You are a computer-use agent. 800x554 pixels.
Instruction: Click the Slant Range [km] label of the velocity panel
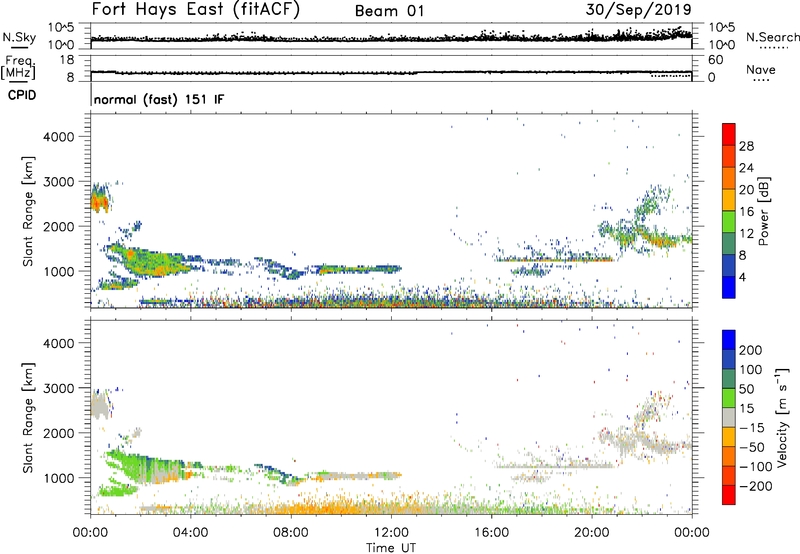coord(28,417)
